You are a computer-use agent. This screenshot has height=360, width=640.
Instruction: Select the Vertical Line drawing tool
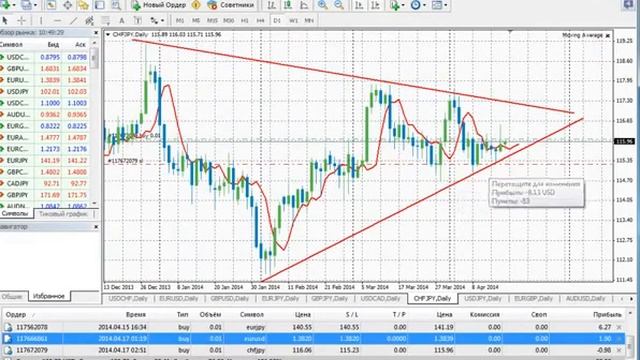pos(41,20)
